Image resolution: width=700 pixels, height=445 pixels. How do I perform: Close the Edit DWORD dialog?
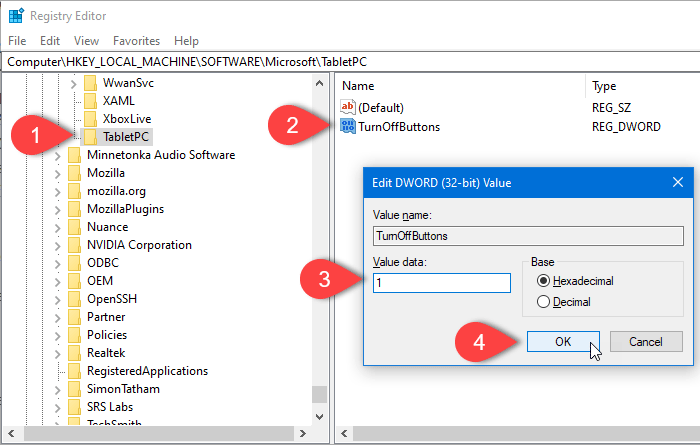point(677,183)
